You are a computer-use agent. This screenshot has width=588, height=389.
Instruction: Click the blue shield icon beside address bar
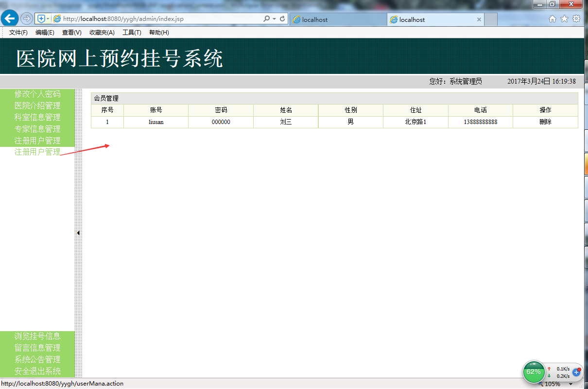point(41,19)
